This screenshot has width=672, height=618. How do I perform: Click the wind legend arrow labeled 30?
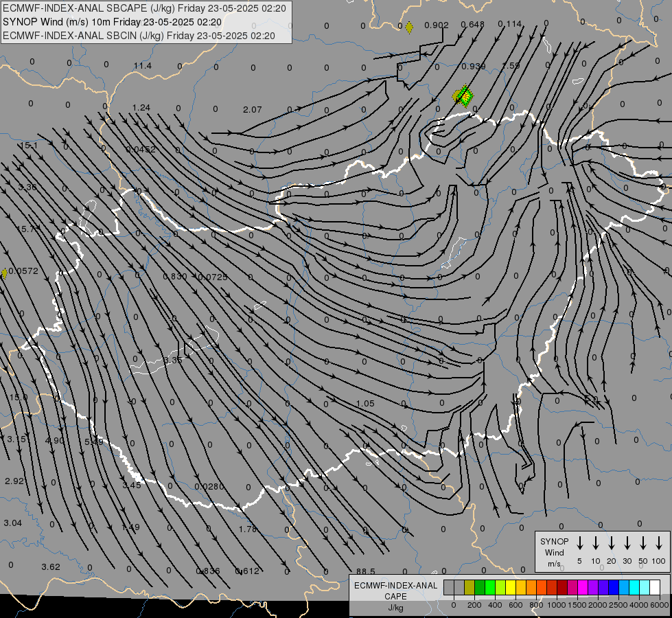(627, 542)
